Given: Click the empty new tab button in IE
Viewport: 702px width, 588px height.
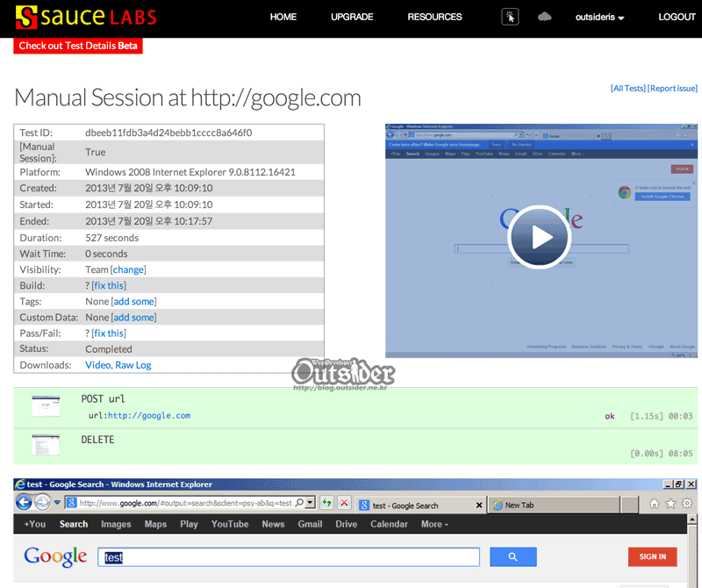Looking at the screenshot, I should pos(630,506).
